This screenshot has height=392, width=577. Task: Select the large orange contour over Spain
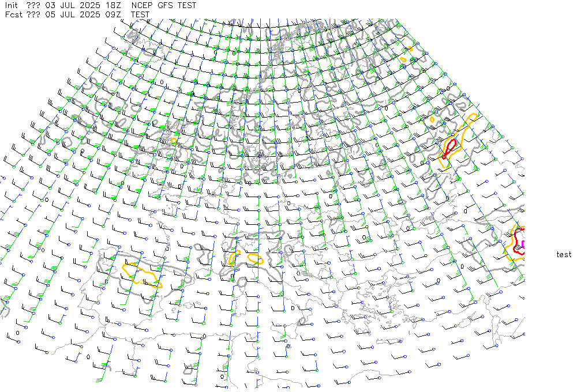[143, 275]
